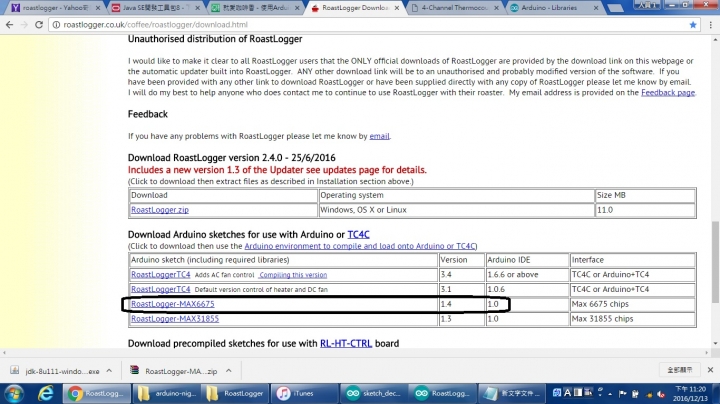Image resolution: width=720 pixels, height=404 pixels.
Task: Click the scroll down arrow of the page
Action: [715, 343]
